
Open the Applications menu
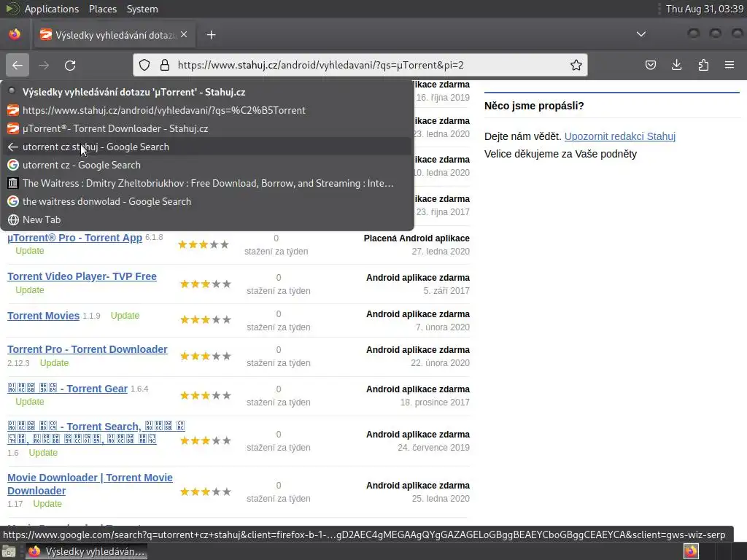tap(52, 9)
